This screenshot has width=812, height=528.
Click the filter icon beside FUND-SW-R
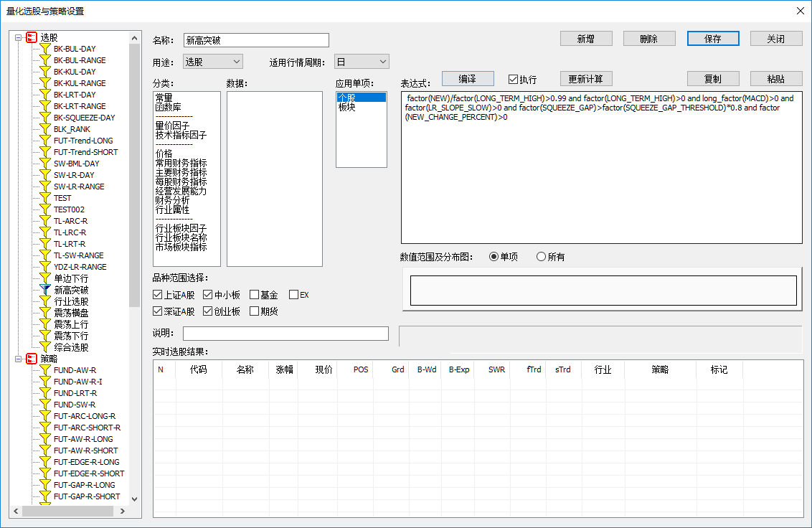[45, 405]
